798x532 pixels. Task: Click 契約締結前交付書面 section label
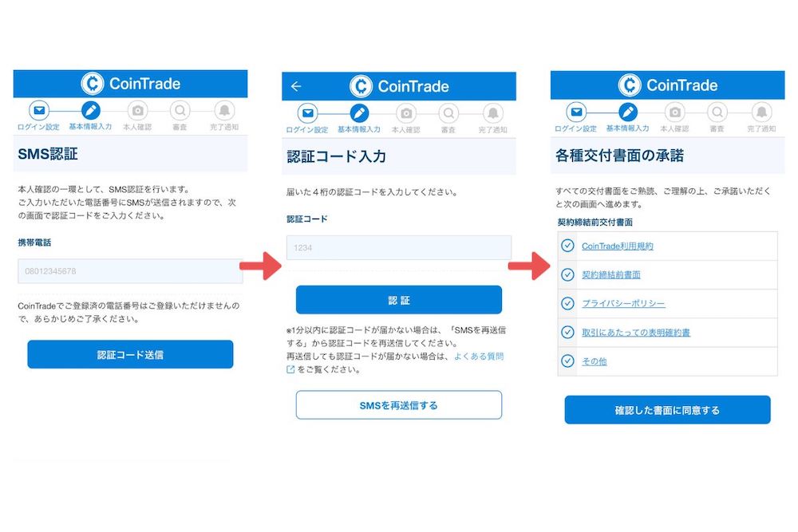click(595, 223)
